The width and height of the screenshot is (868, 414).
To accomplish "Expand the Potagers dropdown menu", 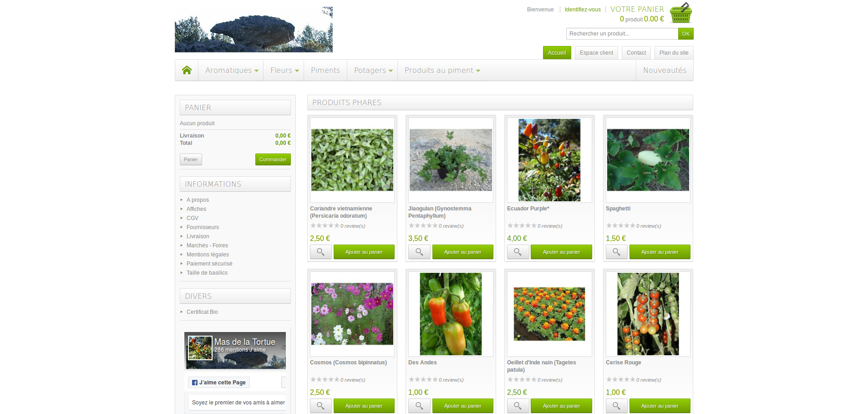I will click(373, 70).
